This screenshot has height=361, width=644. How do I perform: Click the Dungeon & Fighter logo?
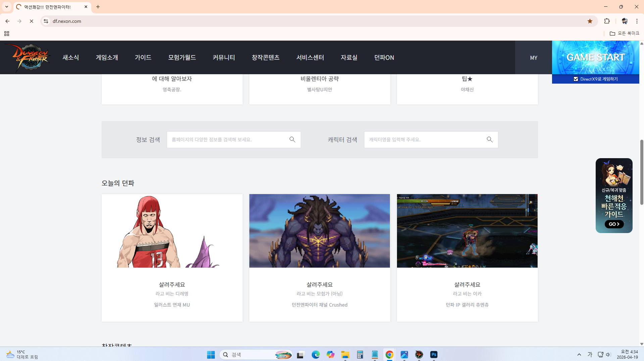tap(31, 57)
